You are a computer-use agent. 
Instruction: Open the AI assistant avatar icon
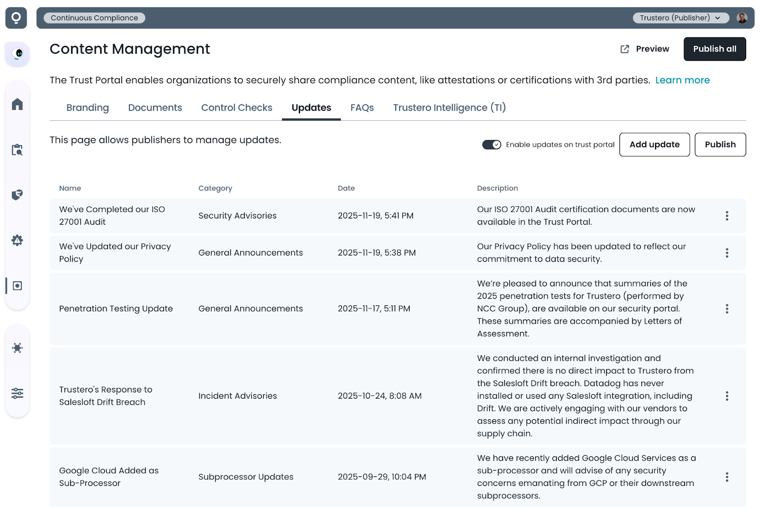[18, 53]
